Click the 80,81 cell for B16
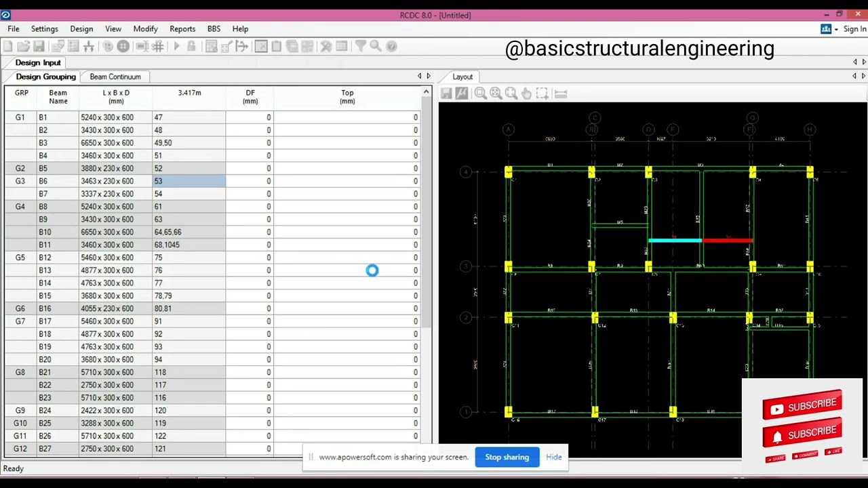The width and height of the screenshot is (868, 488). click(x=189, y=308)
